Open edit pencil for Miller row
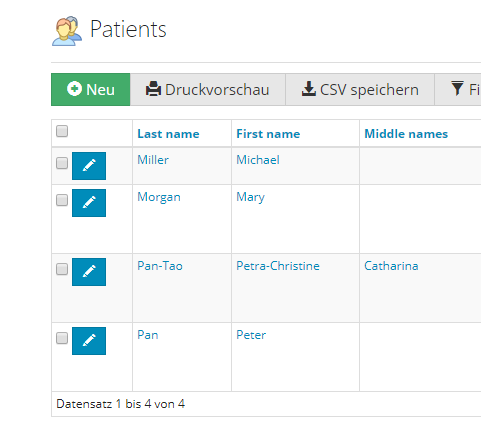 89,166
